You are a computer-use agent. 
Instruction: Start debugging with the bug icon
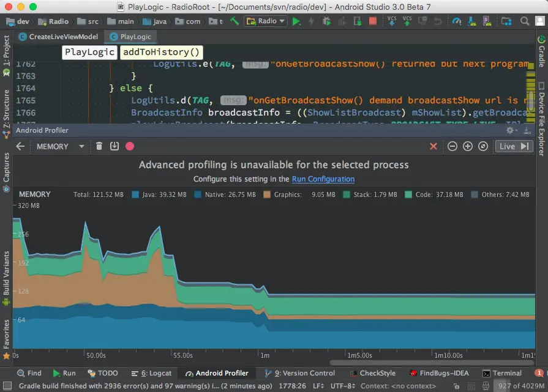[x=326, y=21]
